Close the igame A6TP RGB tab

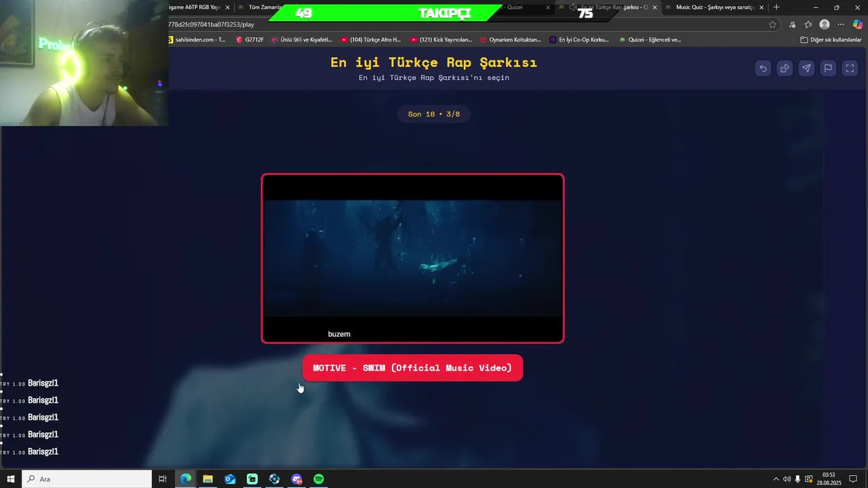coord(227,7)
